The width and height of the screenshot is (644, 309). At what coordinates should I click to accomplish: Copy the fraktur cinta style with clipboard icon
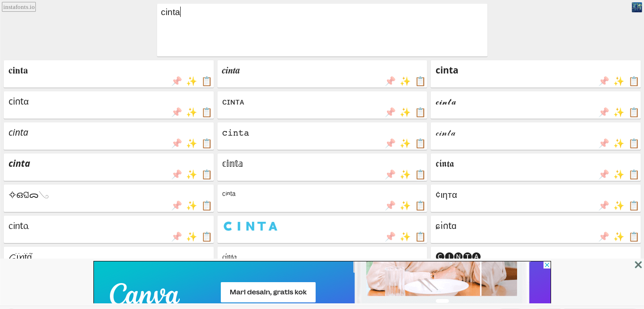(634, 174)
